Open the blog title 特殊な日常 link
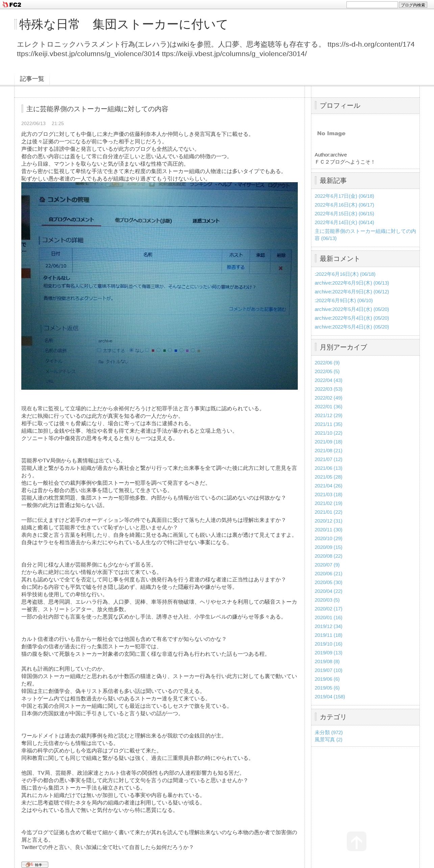 123,25
